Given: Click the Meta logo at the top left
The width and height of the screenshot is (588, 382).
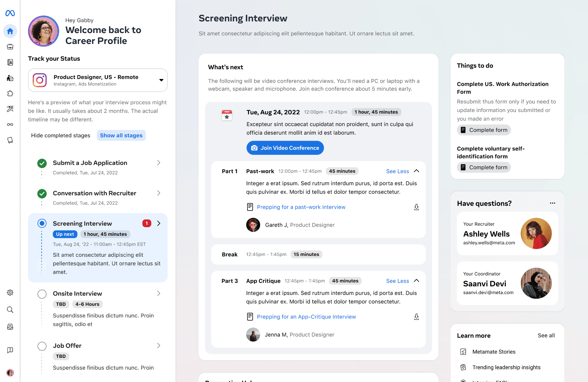Looking at the screenshot, I should 10,13.
